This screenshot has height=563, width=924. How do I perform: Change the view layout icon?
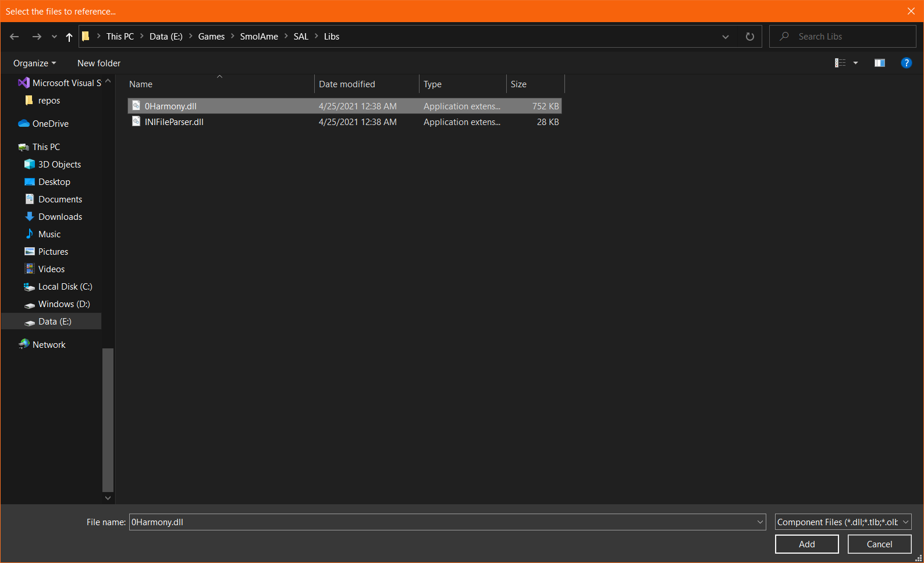pyautogui.click(x=840, y=63)
